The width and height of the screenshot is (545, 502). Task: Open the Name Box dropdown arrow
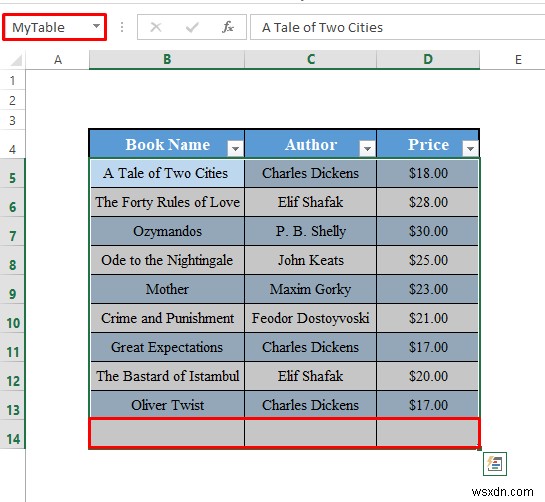96,26
